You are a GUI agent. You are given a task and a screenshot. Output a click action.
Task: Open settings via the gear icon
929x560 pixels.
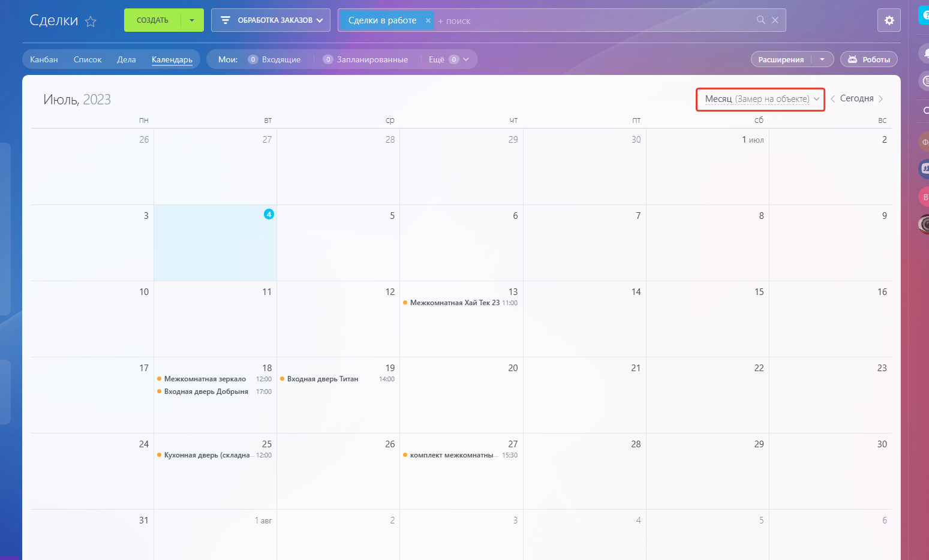point(889,20)
